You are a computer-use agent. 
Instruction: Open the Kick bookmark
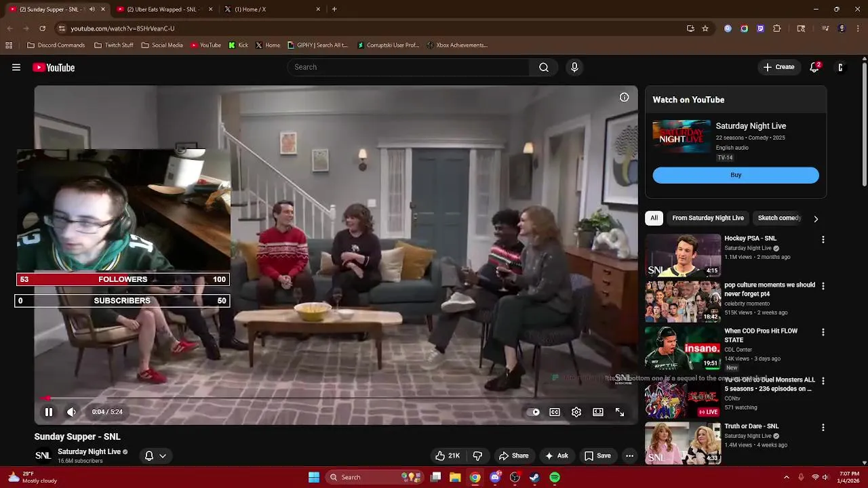pos(238,45)
